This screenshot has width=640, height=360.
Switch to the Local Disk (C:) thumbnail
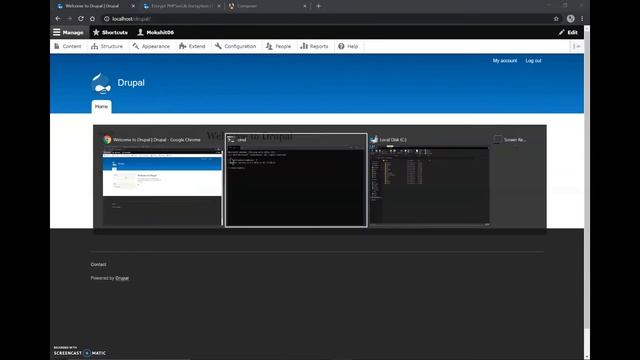tap(429, 186)
